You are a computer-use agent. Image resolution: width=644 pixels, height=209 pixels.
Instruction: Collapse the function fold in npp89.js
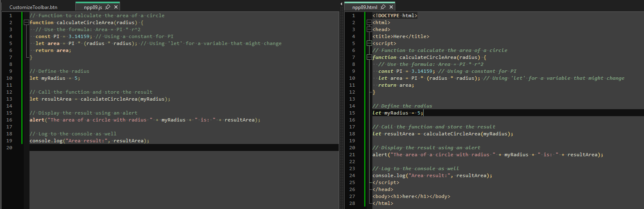pyautogui.click(x=26, y=22)
